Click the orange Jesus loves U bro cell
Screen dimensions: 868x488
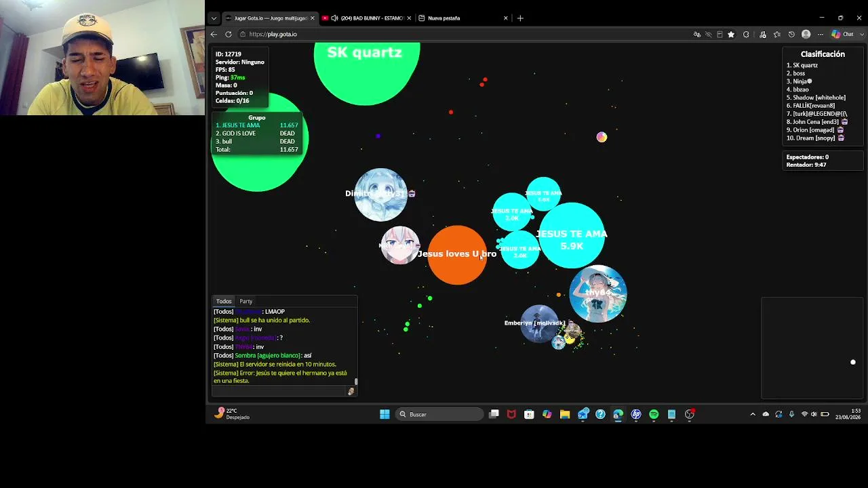pyautogui.click(x=457, y=255)
